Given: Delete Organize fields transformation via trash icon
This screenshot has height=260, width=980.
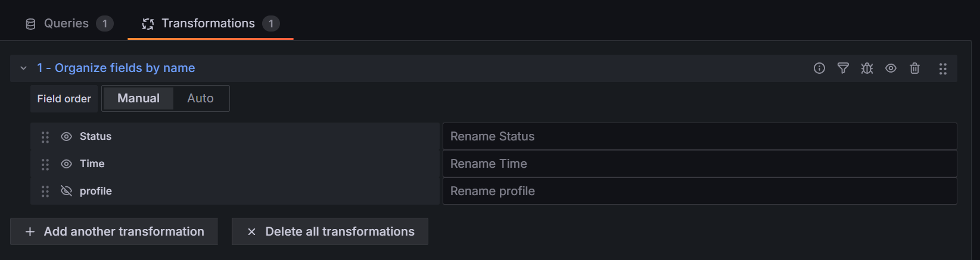Looking at the screenshot, I should point(914,68).
